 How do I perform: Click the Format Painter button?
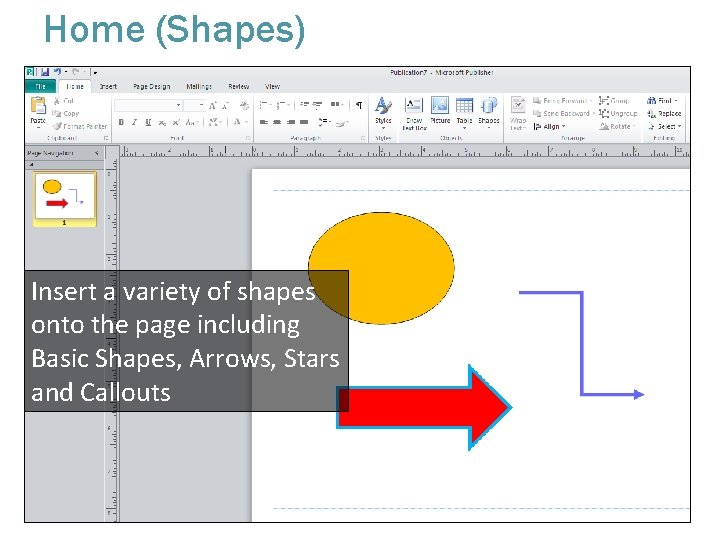(79, 126)
